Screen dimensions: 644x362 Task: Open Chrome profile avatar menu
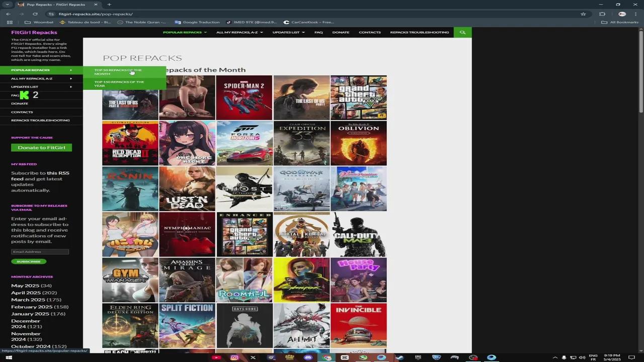click(622, 14)
